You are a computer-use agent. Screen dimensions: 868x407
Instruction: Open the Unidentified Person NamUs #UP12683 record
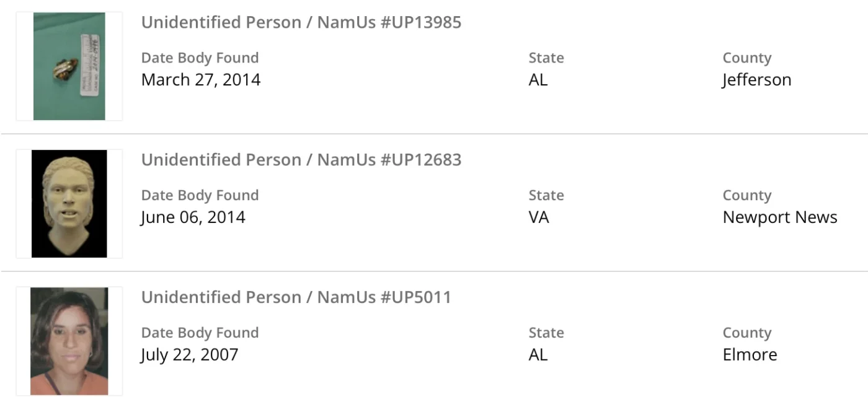pos(301,160)
